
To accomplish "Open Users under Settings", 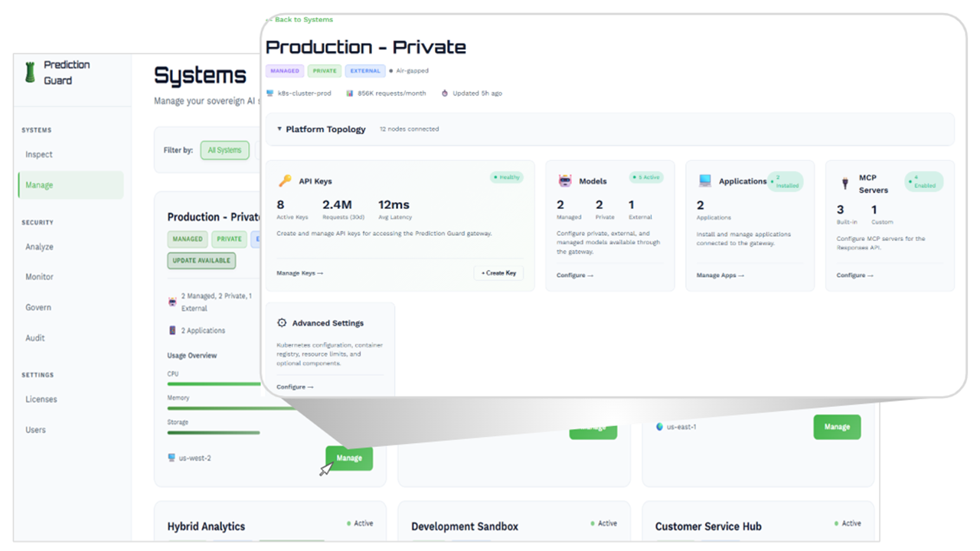I will (x=35, y=430).
